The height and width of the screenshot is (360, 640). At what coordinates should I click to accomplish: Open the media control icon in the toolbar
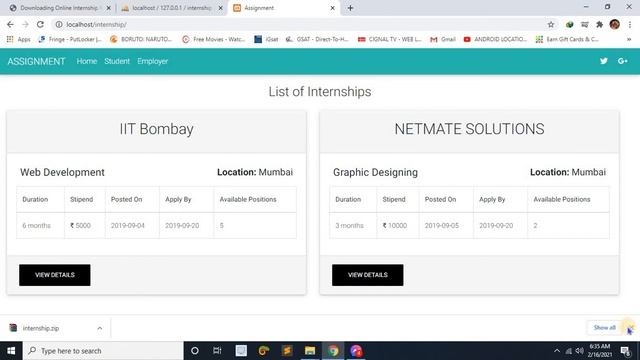tap(584, 24)
